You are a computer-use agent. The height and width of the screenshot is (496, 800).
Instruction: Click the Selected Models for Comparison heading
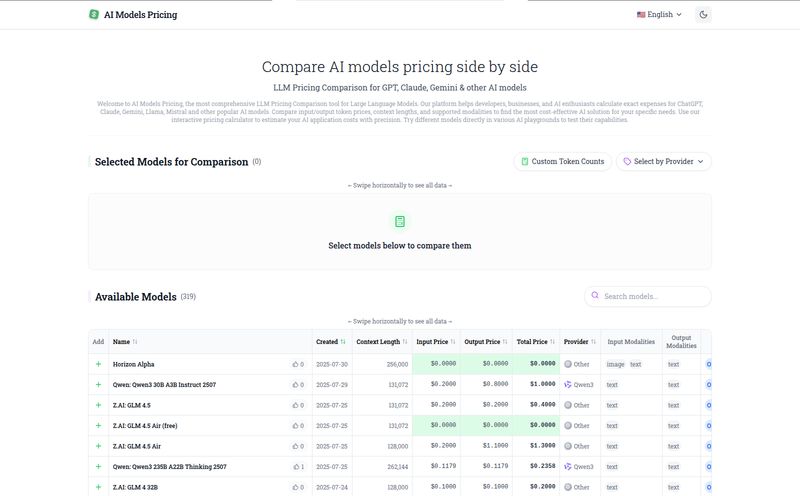[x=171, y=162]
